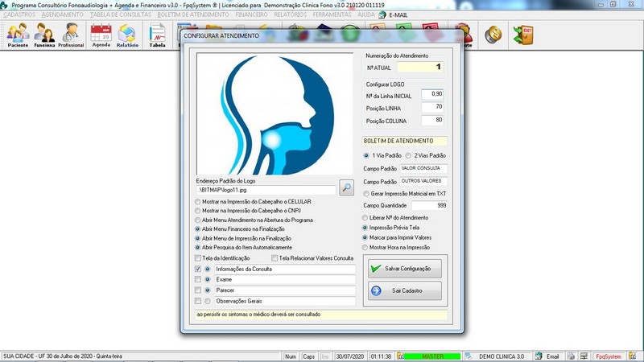Open the Tabela toolbar icon
644x362 pixels.
[x=158, y=35]
